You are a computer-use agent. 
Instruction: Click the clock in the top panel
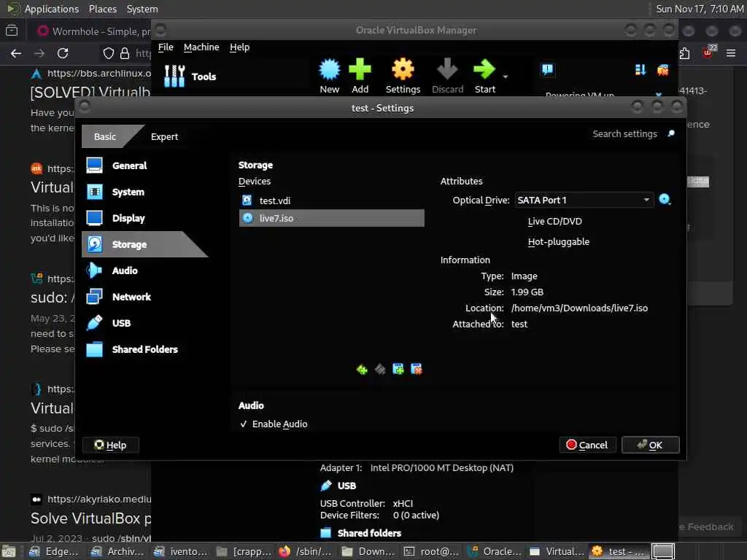(700, 9)
